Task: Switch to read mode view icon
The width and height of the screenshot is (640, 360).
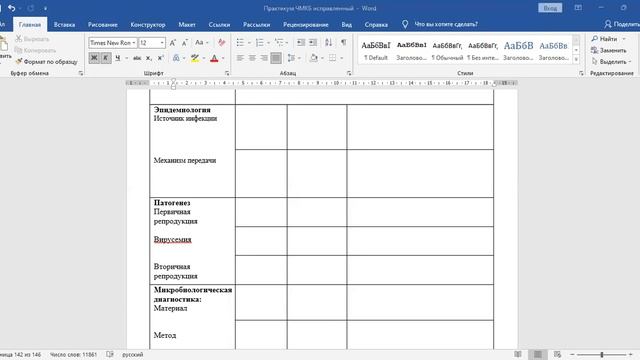Action: 518,354
